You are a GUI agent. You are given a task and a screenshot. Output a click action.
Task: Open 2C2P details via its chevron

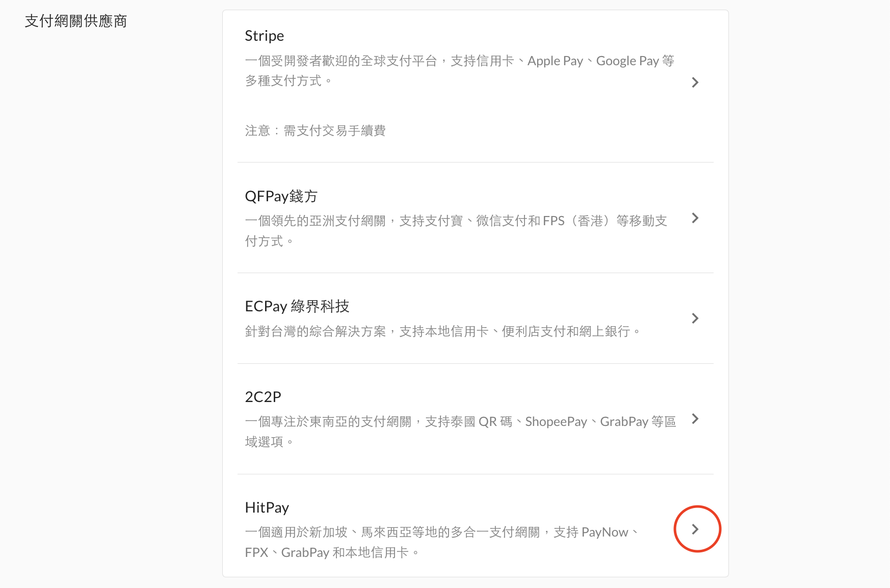(695, 419)
